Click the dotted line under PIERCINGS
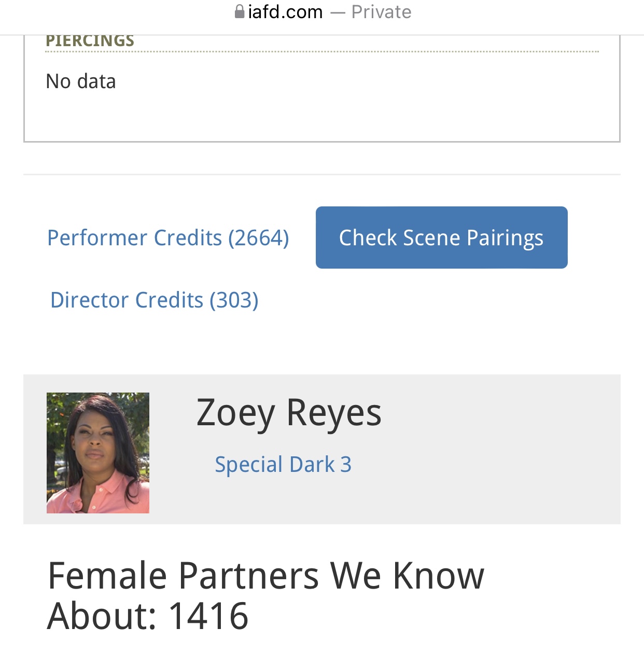The width and height of the screenshot is (644, 670). pos(322,52)
